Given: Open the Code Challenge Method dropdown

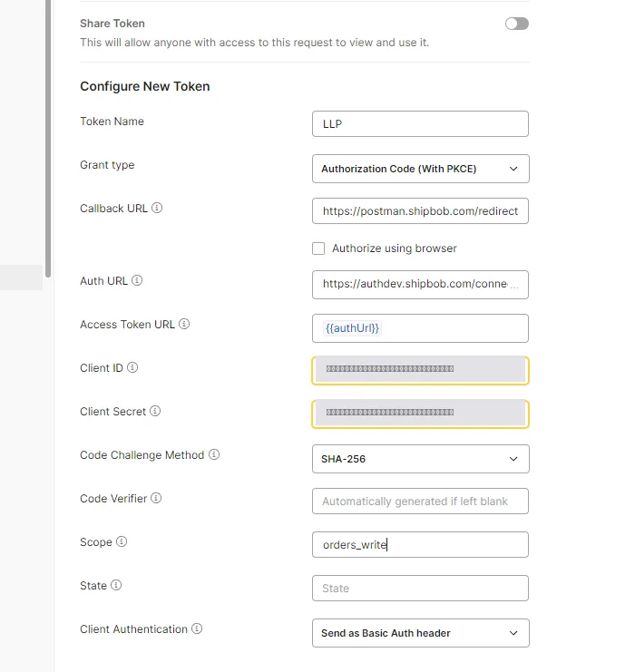Looking at the screenshot, I should [x=421, y=459].
